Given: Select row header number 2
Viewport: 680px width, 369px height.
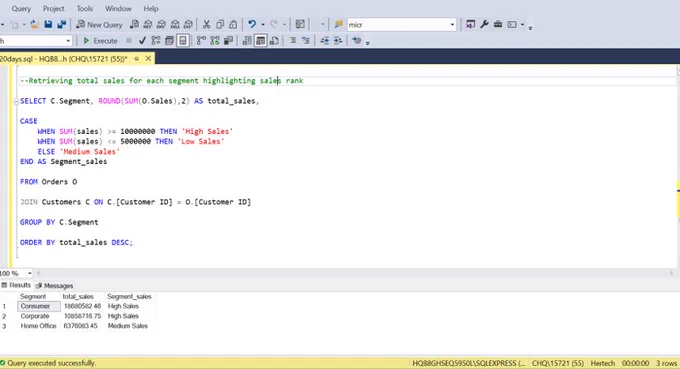Looking at the screenshot, I should [x=4, y=316].
